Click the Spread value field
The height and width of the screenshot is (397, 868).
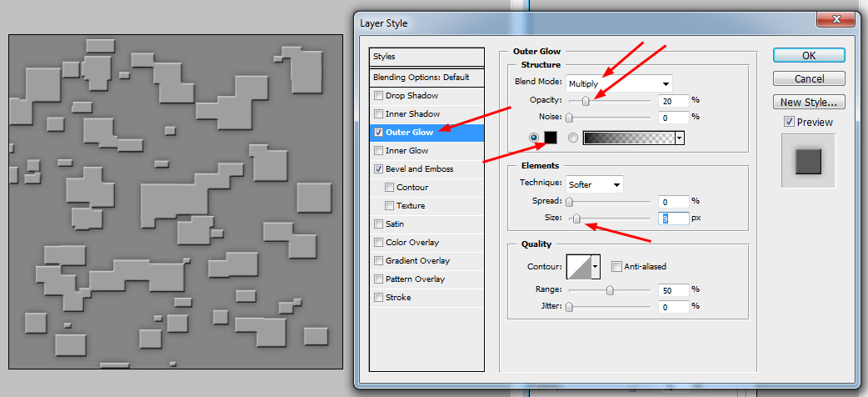[674, 201]
